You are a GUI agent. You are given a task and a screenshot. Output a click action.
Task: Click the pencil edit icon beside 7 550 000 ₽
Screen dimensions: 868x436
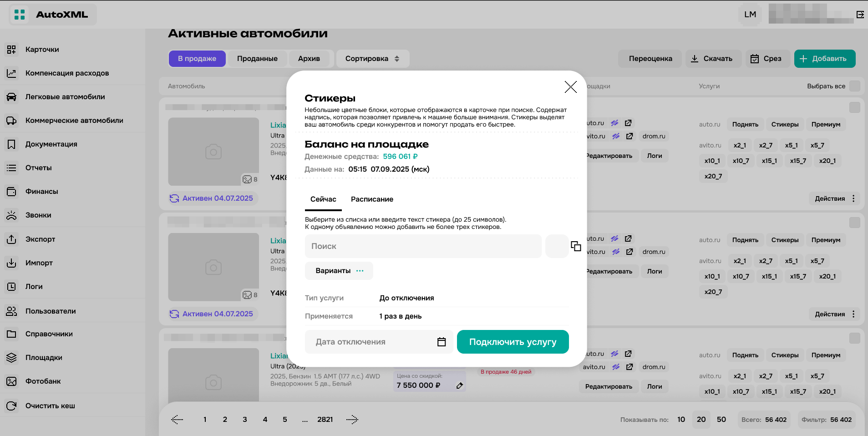[x=459, y=385]
